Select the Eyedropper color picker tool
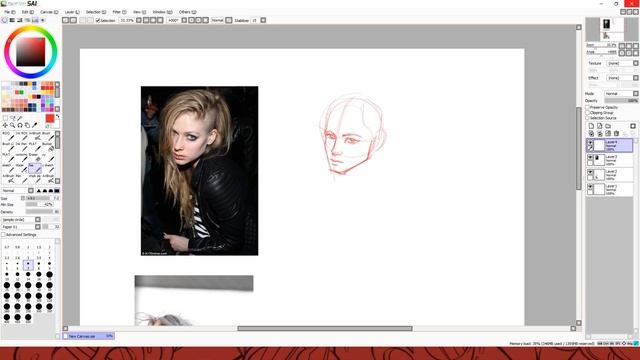The width and height of the screenshot is (640, 360). [x=35, y=125]
